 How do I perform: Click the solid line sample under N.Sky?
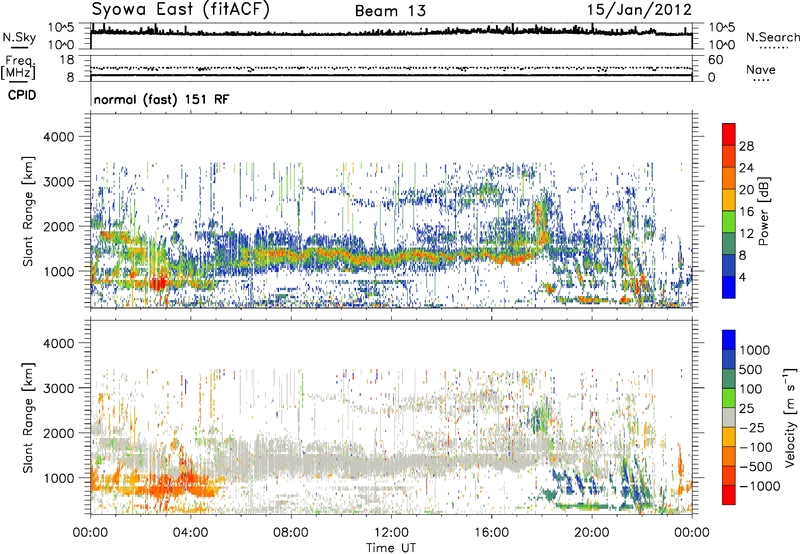click(x=19, y=48)
